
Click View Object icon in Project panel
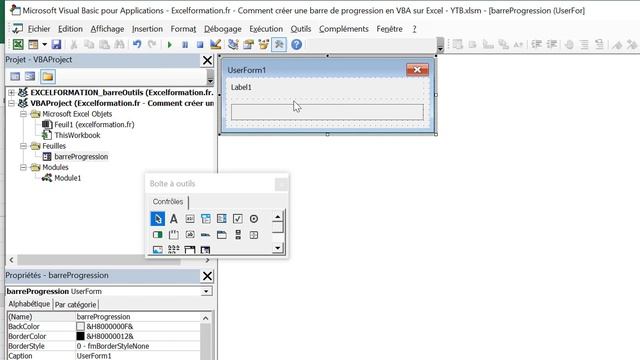[30, 76]
